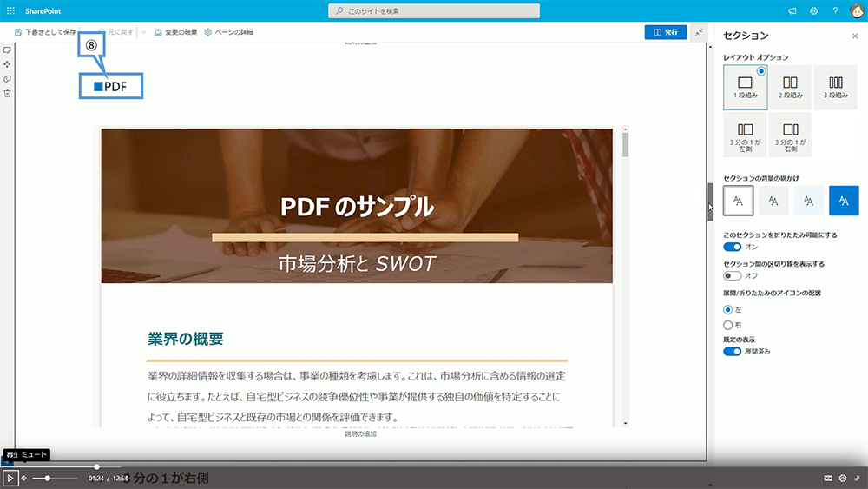Select the 左 icon alignment radio

tap(728, 309)
